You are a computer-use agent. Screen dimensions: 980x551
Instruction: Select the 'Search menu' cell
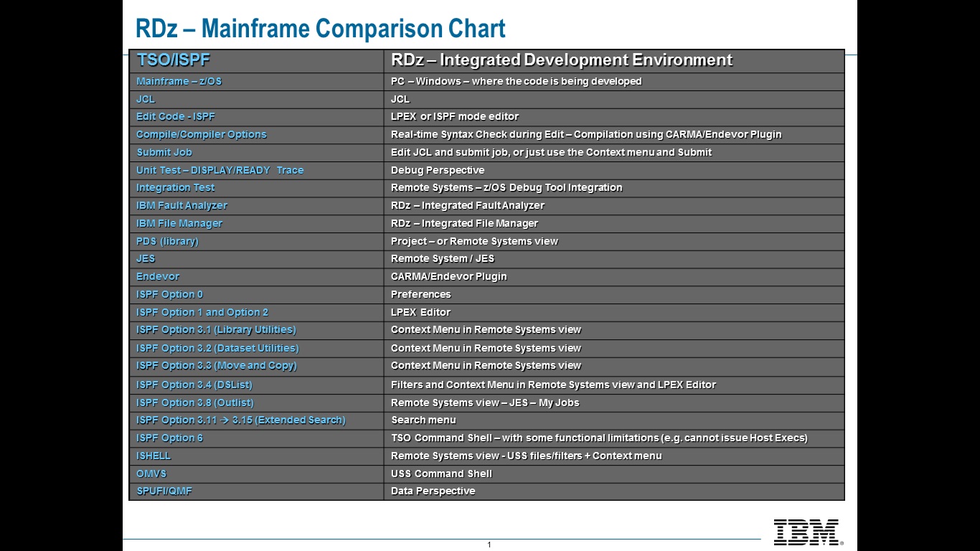pos(614,420)
